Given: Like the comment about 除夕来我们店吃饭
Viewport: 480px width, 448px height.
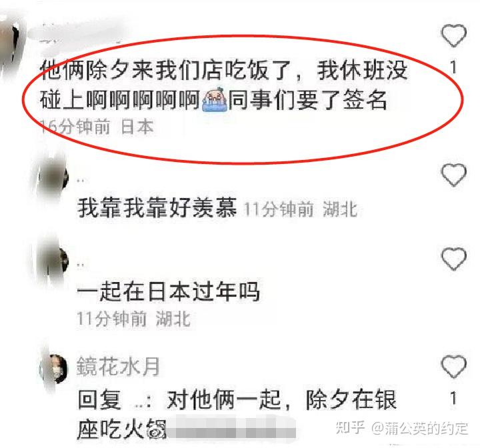Looking at the screenshot, I should click(x=454, y=35).
